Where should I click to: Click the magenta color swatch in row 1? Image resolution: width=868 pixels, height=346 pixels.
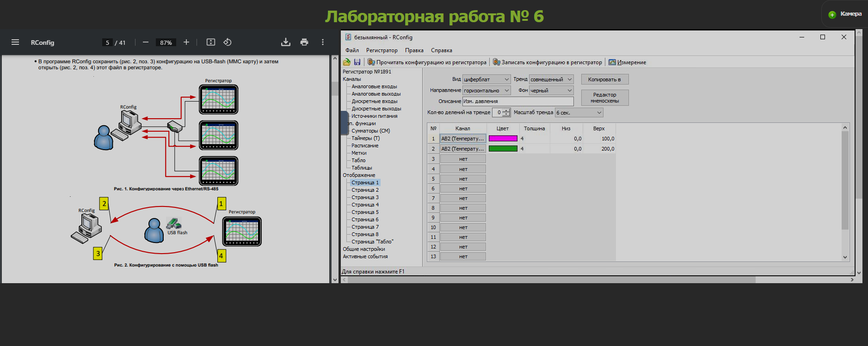tap(503, 139)
